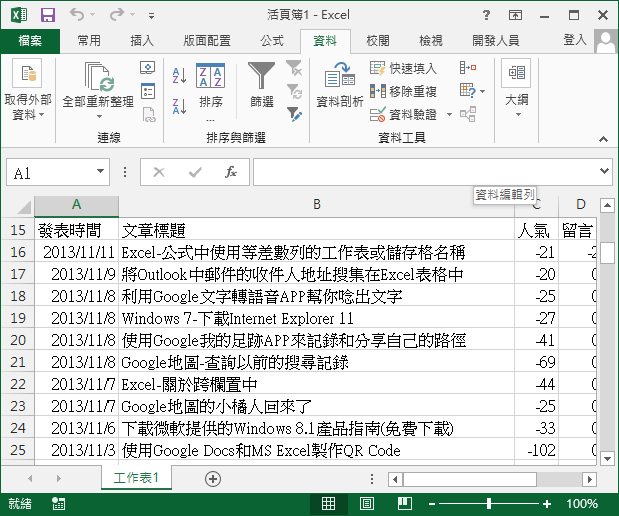
Task: Click 快速填入 flash fill
Action: tap(403, 68)
